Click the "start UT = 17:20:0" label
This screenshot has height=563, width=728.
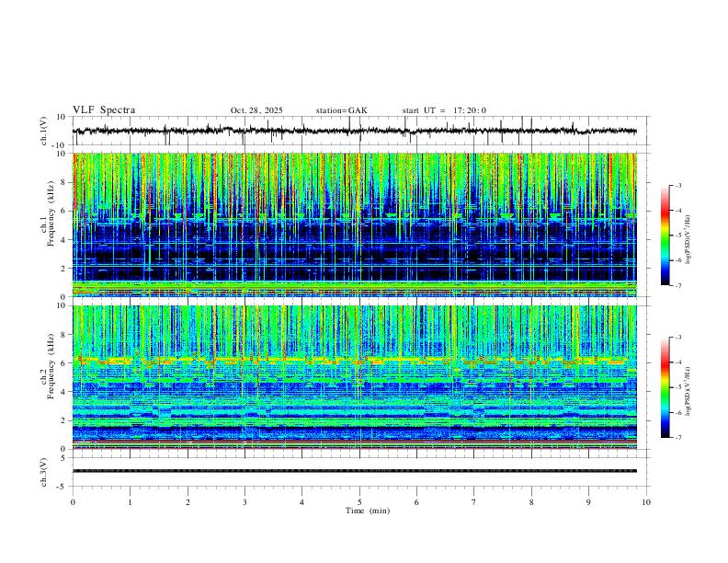tap(444, 110)
